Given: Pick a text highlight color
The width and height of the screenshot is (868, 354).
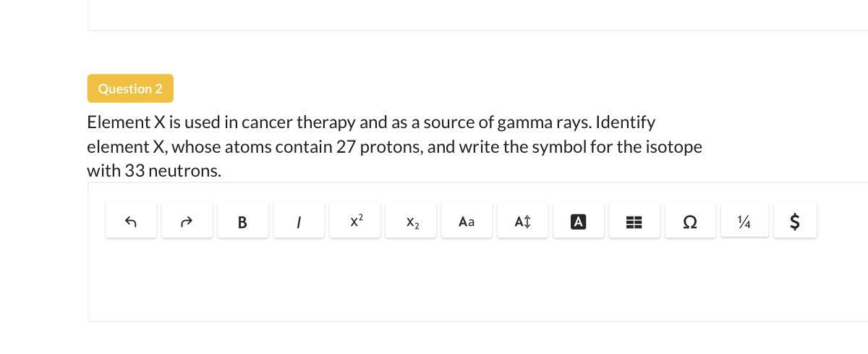Looking at the screenshot, I should (x=578, y=222).
